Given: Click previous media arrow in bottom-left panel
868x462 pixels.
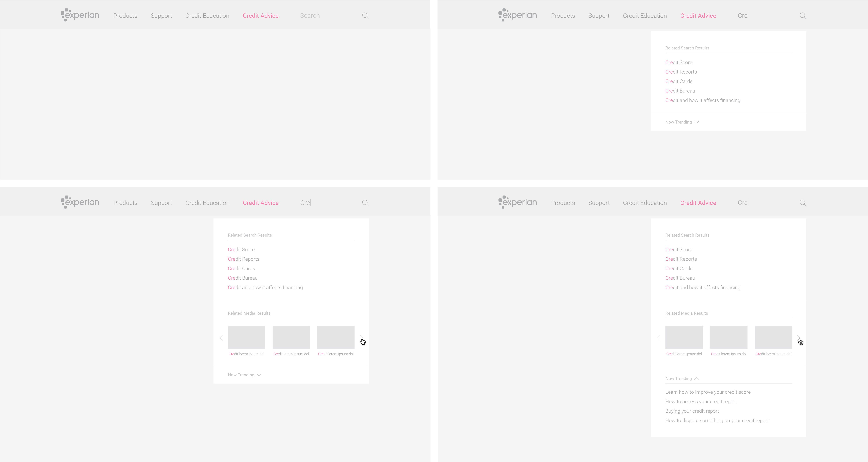Looking at the screenshot, I should (x=221, y=338).
